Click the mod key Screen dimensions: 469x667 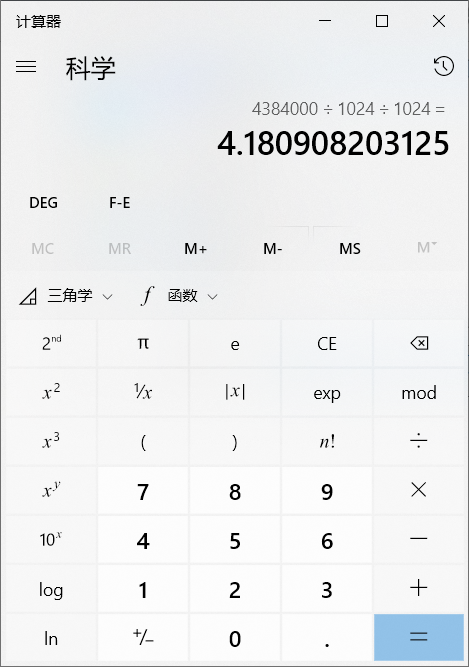(x=419, y=392)
